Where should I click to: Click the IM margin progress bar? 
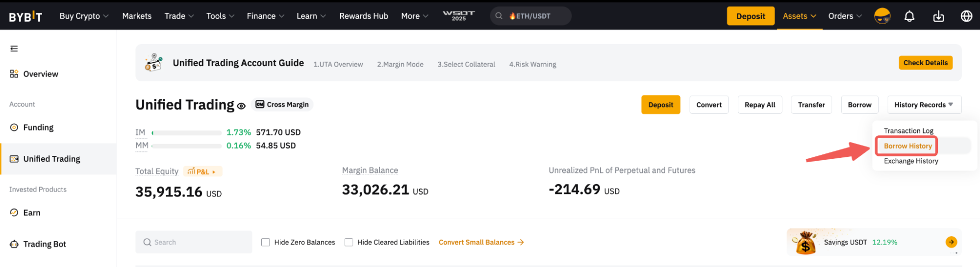pyautogui.click(x=187, y=133)
